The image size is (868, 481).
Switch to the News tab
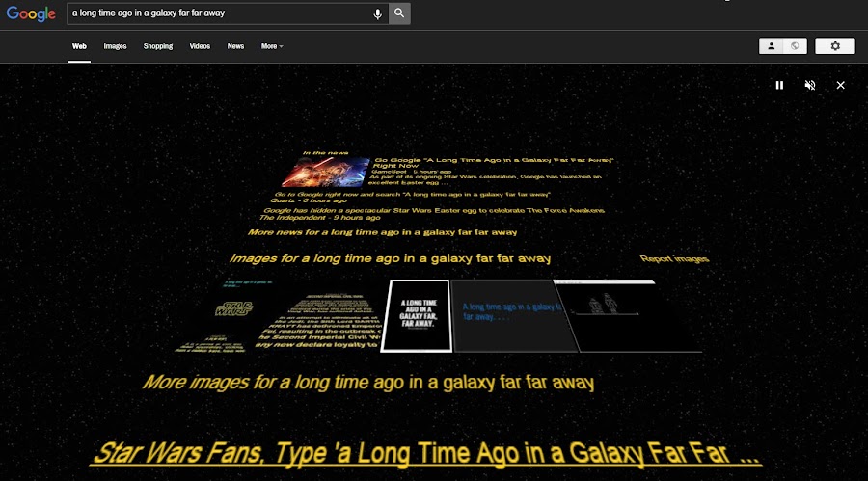pyautogui.click(x=235, y=46)
